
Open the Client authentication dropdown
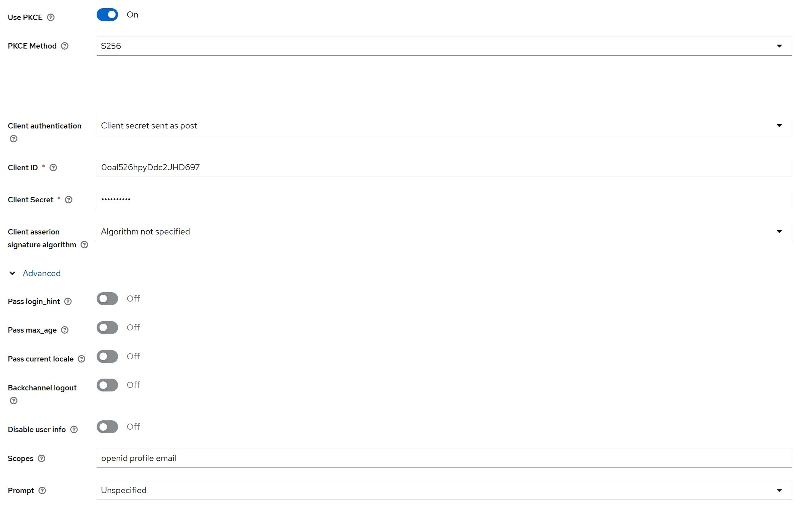pos(444,126)
